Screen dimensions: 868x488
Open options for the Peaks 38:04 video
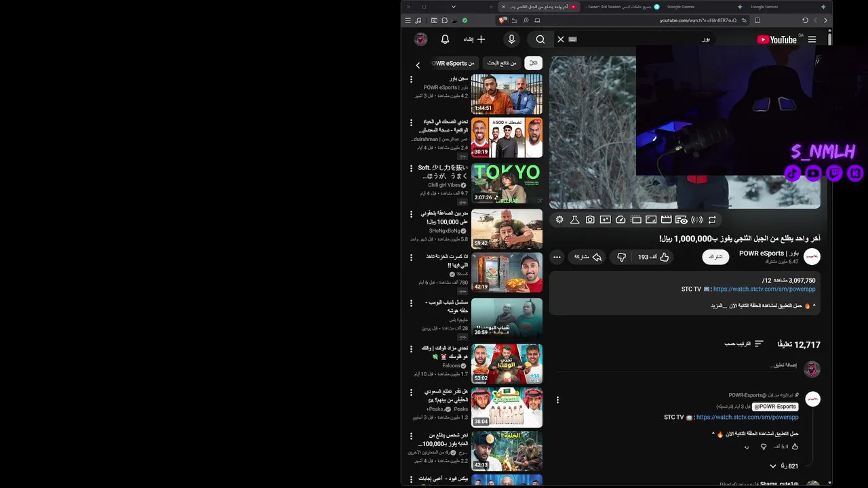point(411,392)
